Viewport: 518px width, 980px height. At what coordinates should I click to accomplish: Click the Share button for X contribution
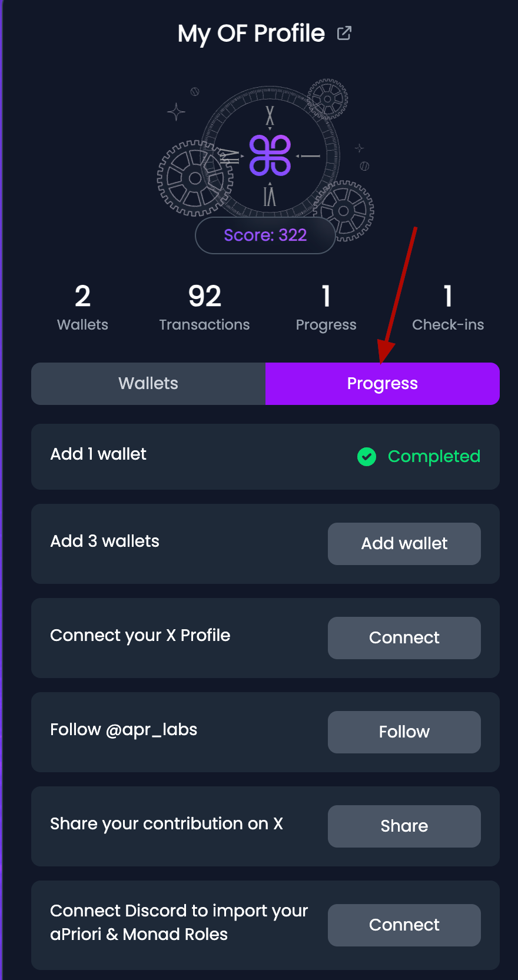coord(404,826)
